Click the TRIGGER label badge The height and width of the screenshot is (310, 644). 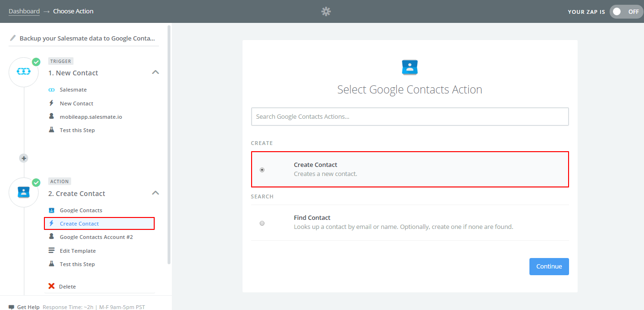click(61, 61)
